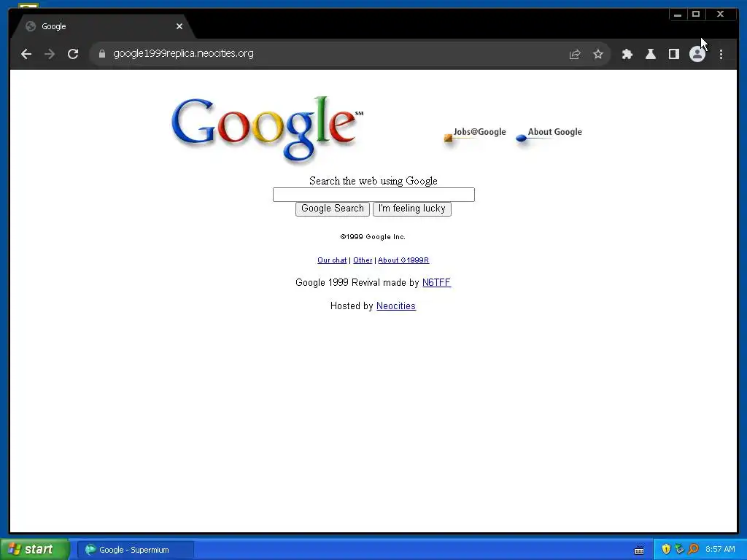Open the flask experiments icon

tap(650, 54)
